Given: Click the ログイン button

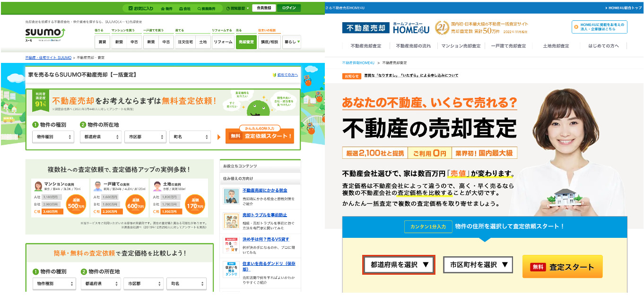Looking at the screenshot, I should point(289,8).
